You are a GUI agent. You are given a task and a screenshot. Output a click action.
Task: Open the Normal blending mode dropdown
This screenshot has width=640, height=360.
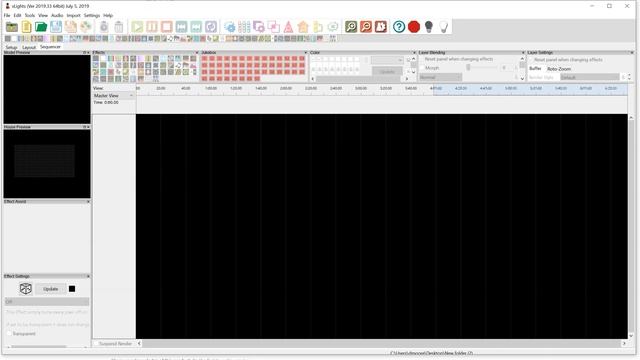tap(440, 77)
